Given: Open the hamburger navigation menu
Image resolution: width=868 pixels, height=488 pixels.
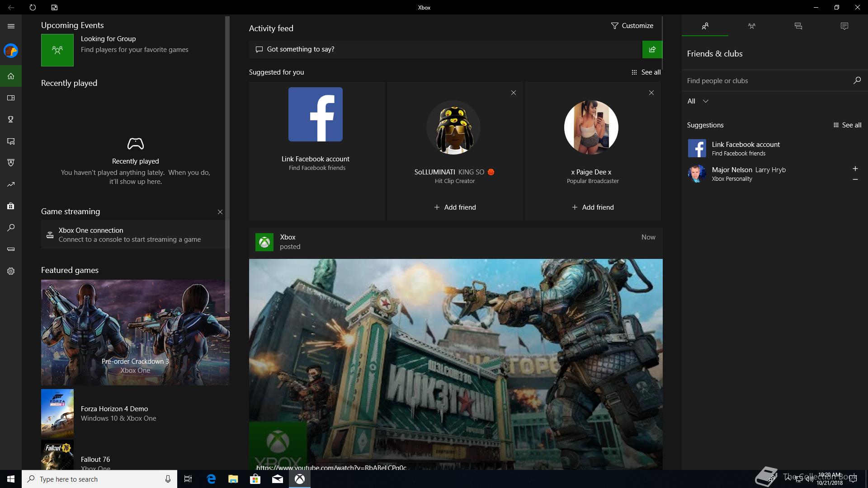Looking at the screenshot, I should (11, 26).
